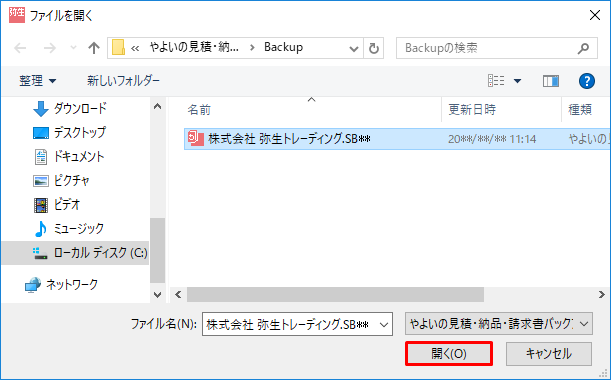Viewport: 611px width, 380px height.
Task: Click the backup file's Yayoi icon
Action: click(x=196, y=139)
